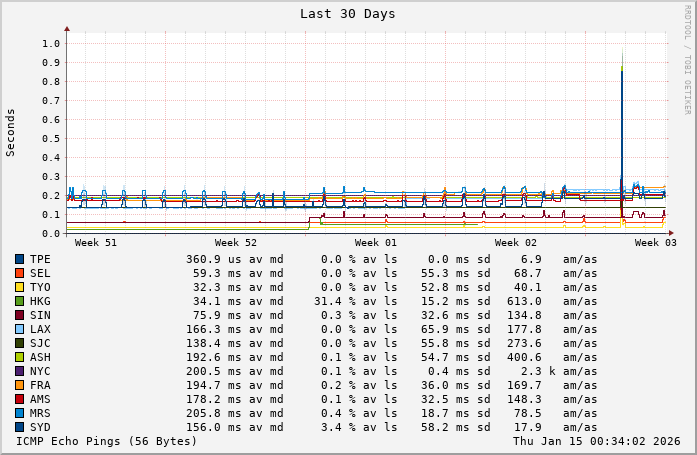
Task: Click the Thu Jan 15 timestamp text
Action: pyautogui.click(x=596, y=441)
